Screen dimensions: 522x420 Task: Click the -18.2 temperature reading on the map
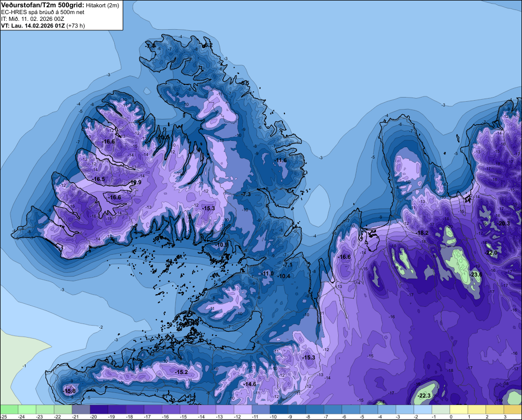(x=422, y=233)
